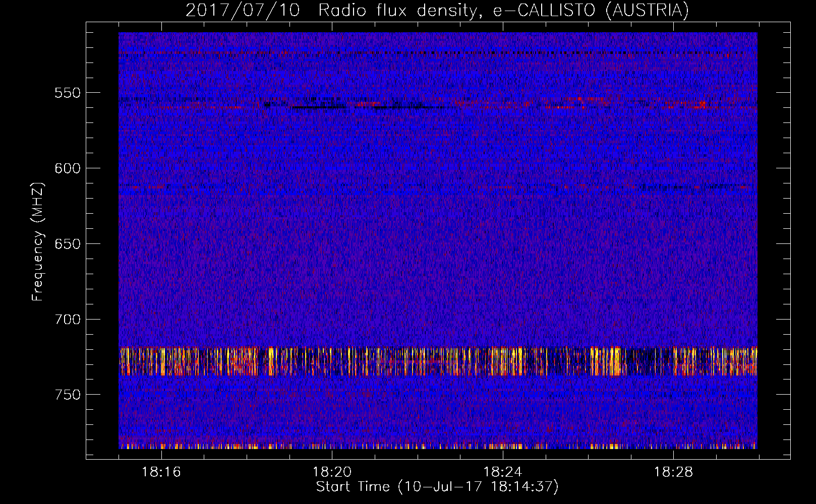Viewport: 816px width, 504px height.
Task: Click the 18:20 time tick label
Action: point(332,472)
